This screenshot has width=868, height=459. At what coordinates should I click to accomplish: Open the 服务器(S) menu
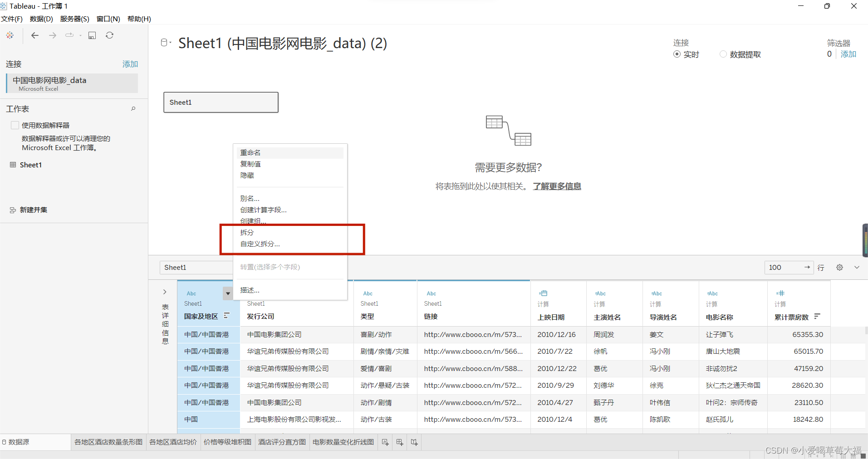click(x=75, y=19)
